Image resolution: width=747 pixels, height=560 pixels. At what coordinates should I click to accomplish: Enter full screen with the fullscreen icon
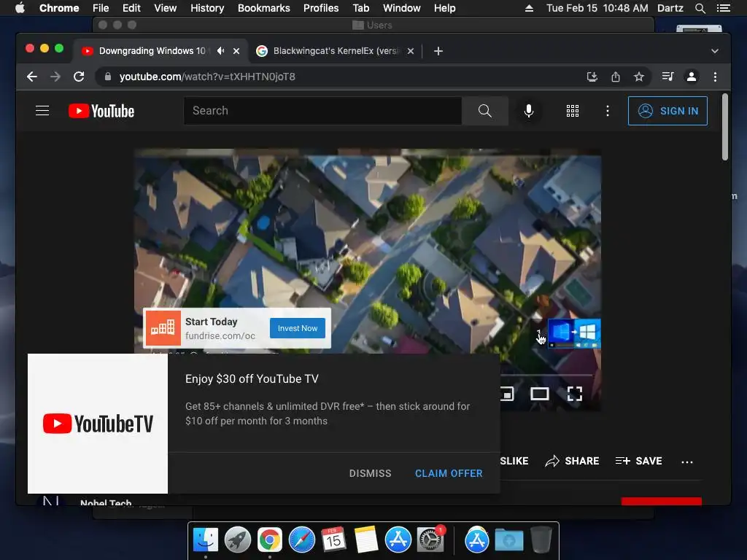[x=575, y=394]
